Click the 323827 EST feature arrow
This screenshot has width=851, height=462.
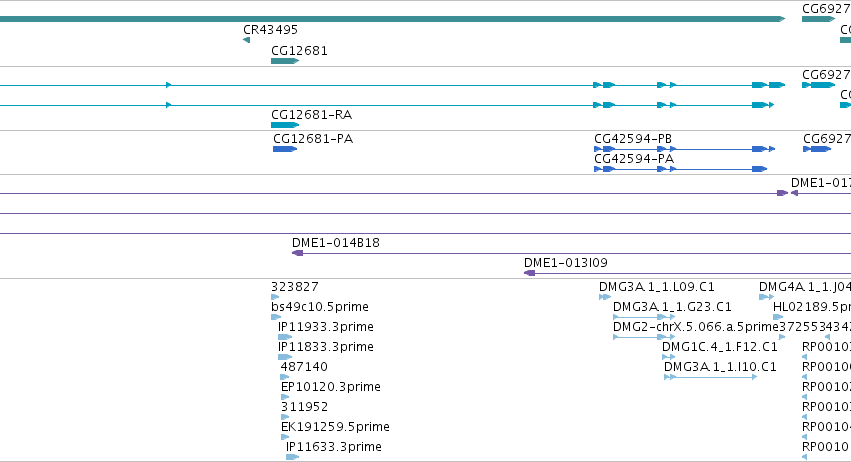(275, 297)
